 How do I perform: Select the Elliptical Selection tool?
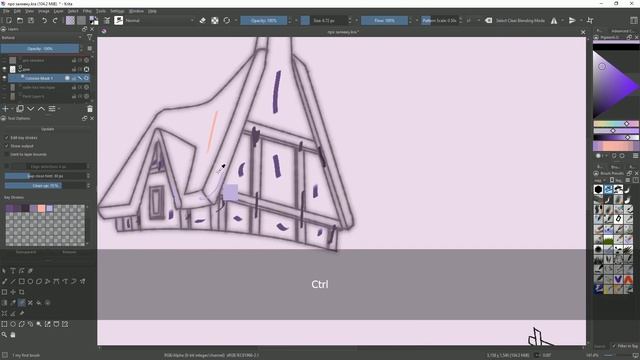click(x=13, y=324)
